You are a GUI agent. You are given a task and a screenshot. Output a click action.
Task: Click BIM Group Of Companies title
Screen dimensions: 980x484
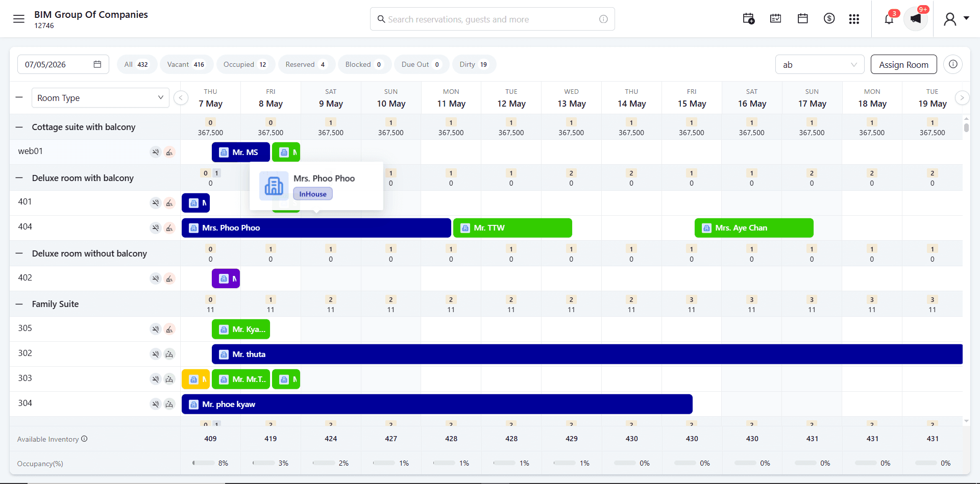91,14
